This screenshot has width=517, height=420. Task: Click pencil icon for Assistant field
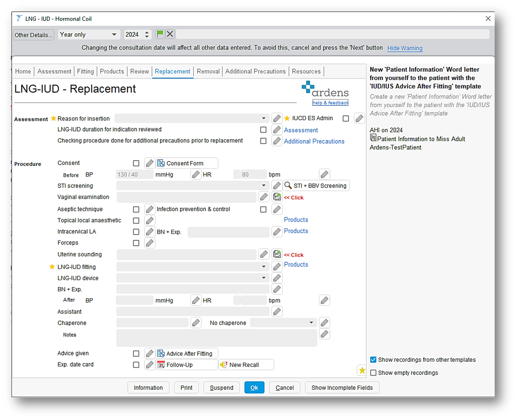tap(277, 312)
